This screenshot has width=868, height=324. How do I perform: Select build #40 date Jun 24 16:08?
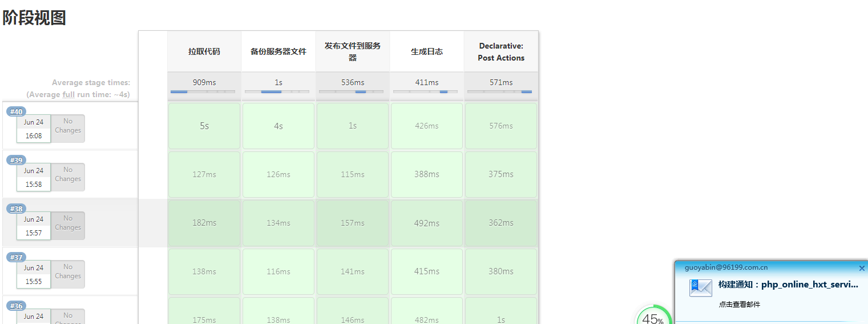pyautogui.click(x=34, y=129)
